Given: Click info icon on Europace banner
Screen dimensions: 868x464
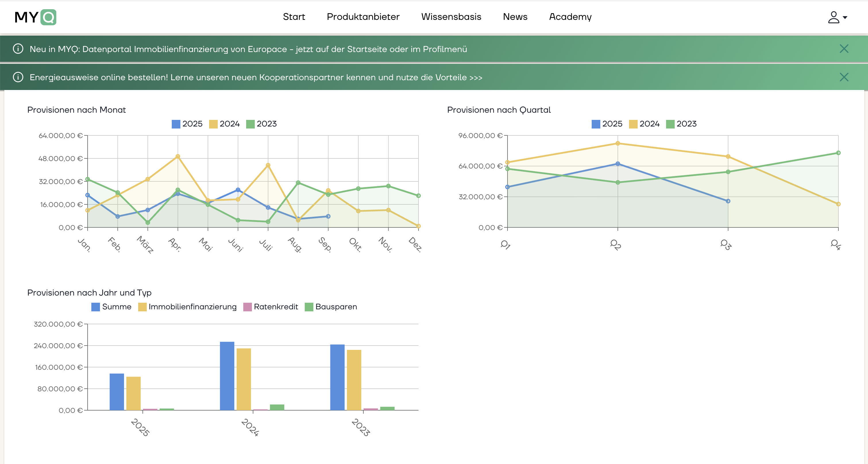Looking at the screenshot, I should point(18,49).
